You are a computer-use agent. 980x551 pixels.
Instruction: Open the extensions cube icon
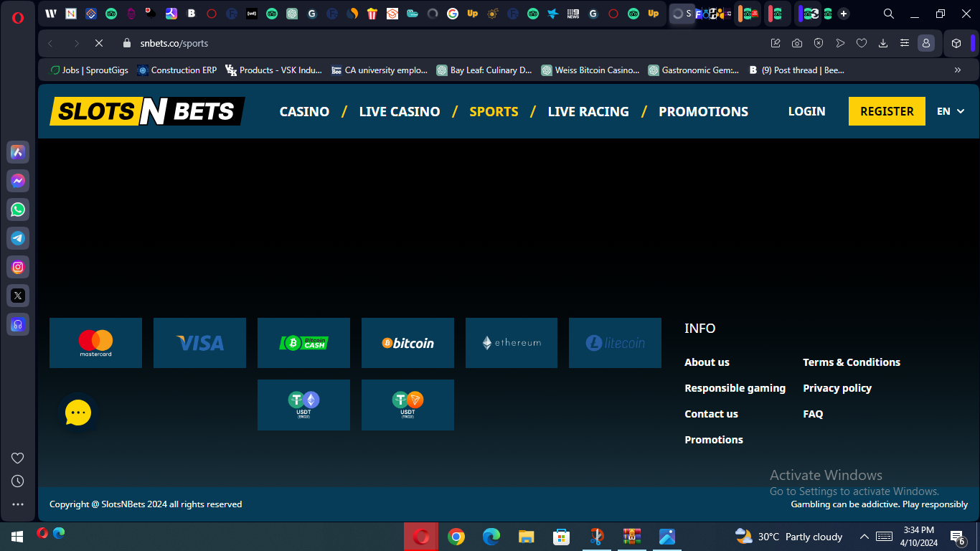(956, 43)
